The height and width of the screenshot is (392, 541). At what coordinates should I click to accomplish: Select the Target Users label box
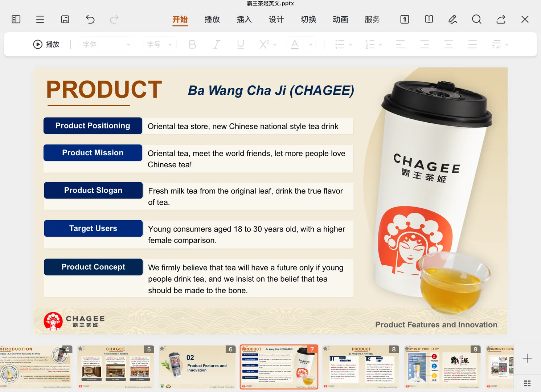click(93, 228)
